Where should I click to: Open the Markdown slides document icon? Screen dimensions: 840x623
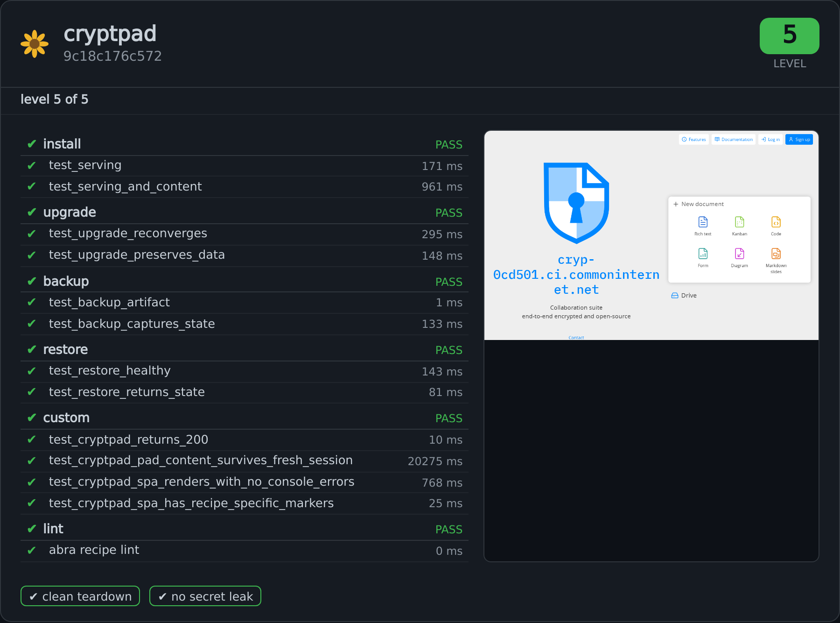pos(776,254)
